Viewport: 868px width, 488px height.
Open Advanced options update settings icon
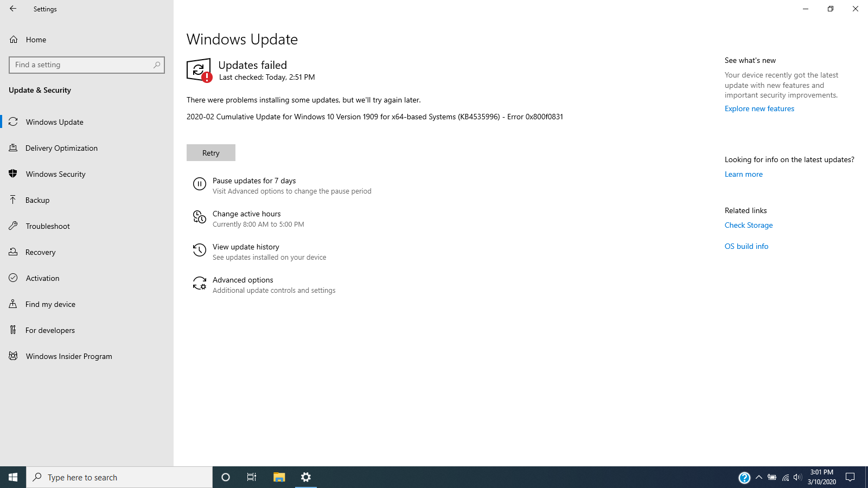pos(199,283)
